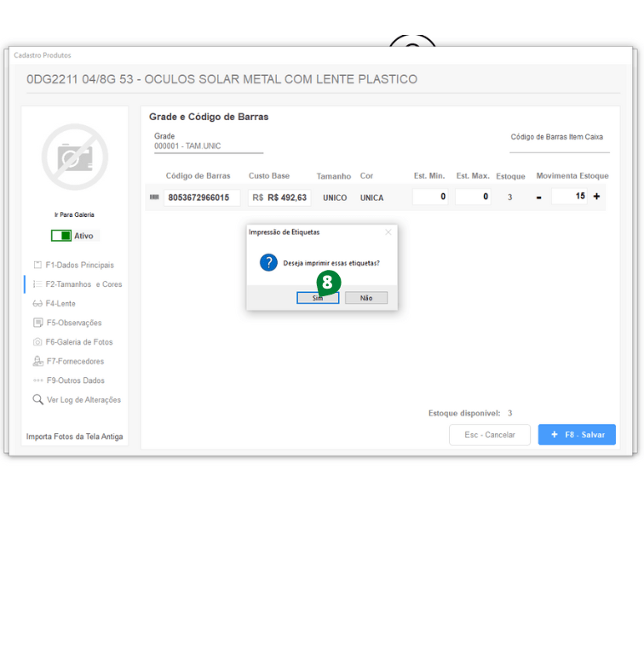
Task: Click the F8 - Salvar button
Action: [x=577, y=434]
